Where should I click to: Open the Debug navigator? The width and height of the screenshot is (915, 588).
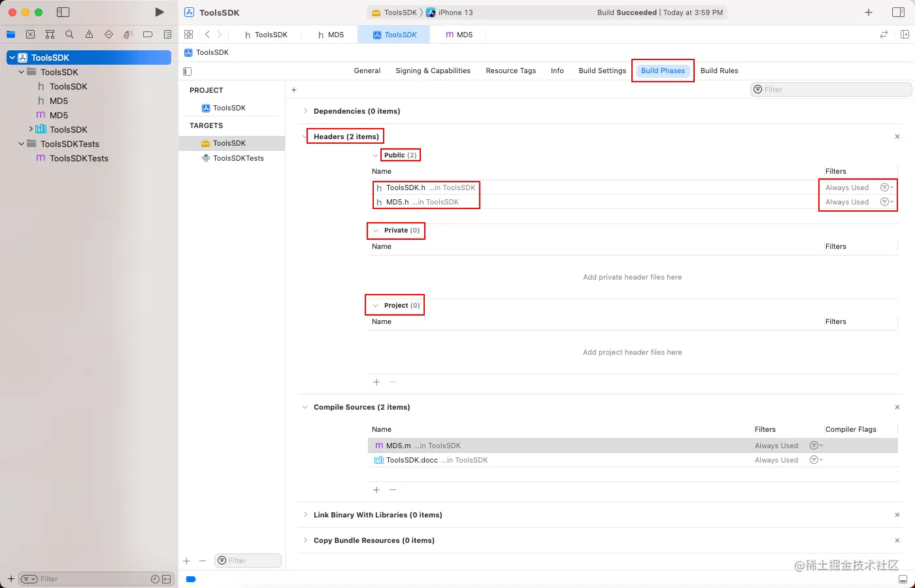pyautogui.click(x=129, y=35)
